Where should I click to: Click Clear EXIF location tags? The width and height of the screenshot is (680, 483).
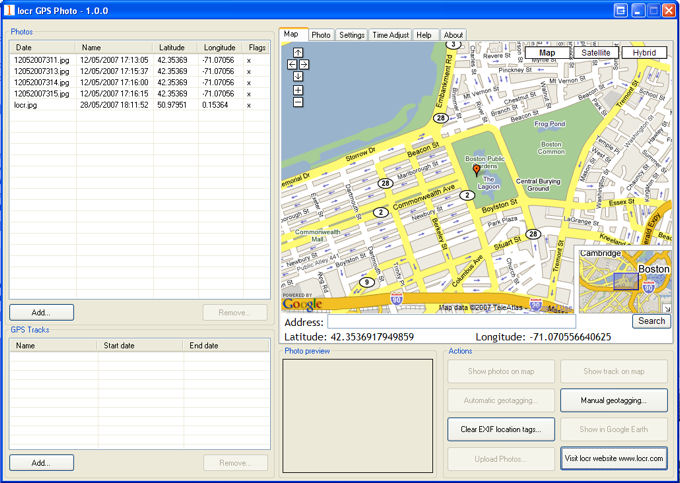[x=501, y=429]
